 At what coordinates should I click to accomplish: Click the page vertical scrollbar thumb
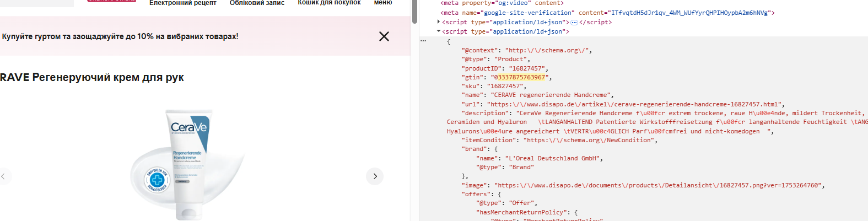(x=414, y=11)
